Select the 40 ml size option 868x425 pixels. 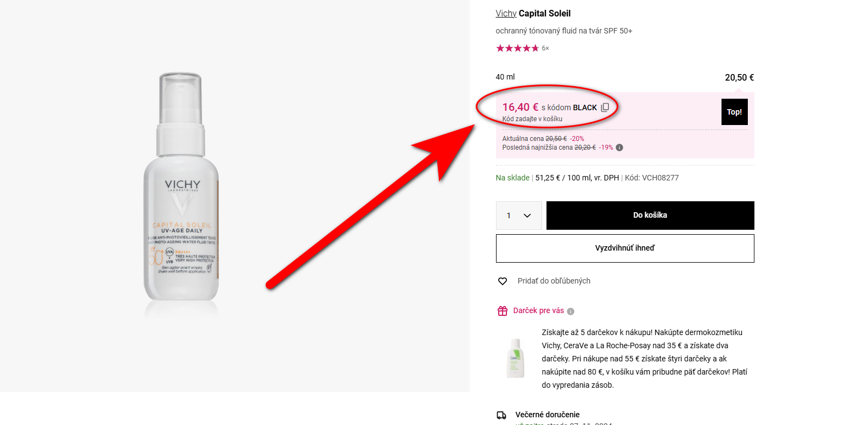click(x=505, y=77)
